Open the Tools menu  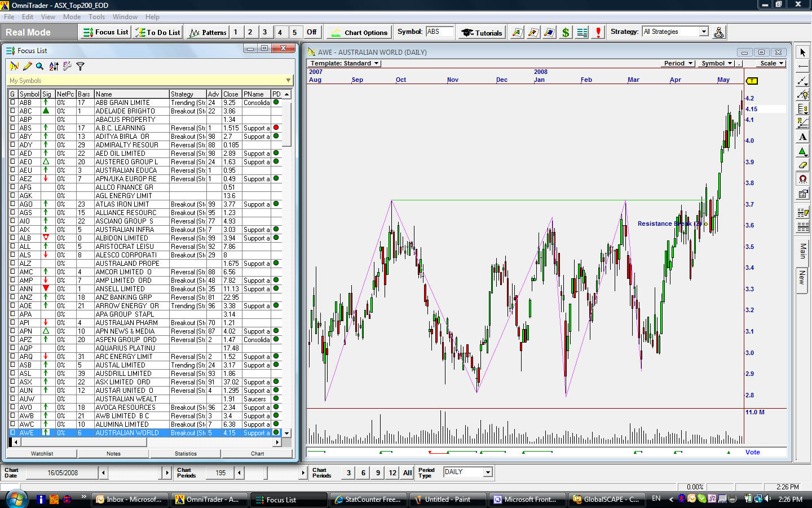[x=96, y=17]
